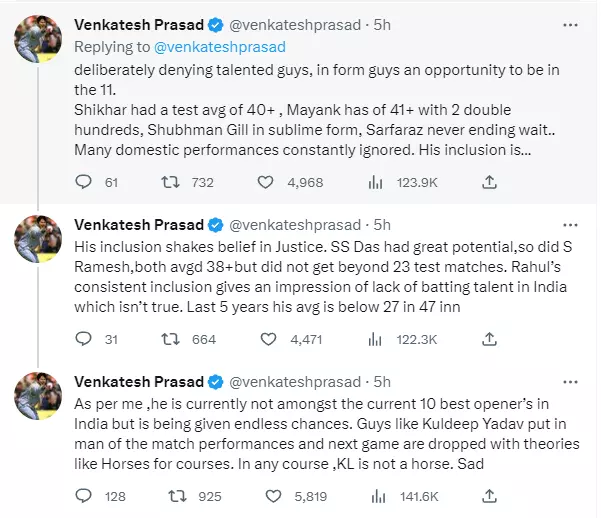Like the tweet with 4,471 likes
Image resolution: width=601 pixels, height=518 pixels.
(266, 339)
